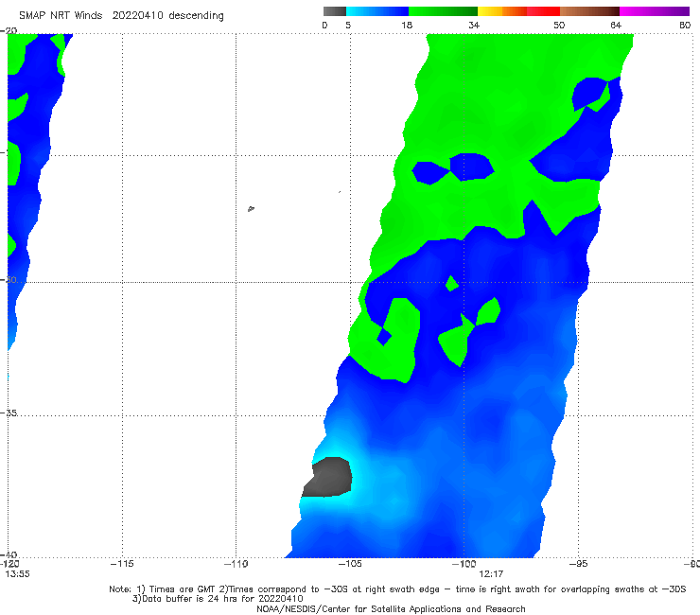The height and width of the screenshot is (615, 700).
Task: Click the yellow-orange segment of the color bar
Action: pos(501,11)
